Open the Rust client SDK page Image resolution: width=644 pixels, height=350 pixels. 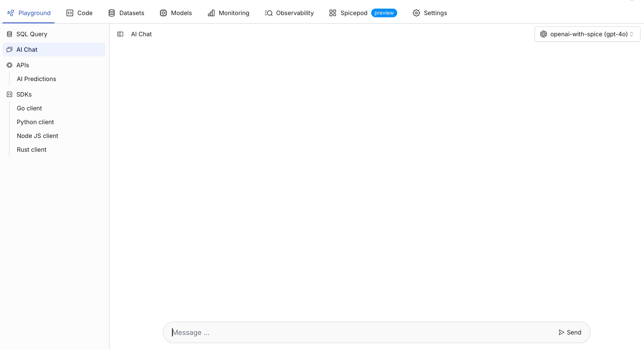click(32, 150)
